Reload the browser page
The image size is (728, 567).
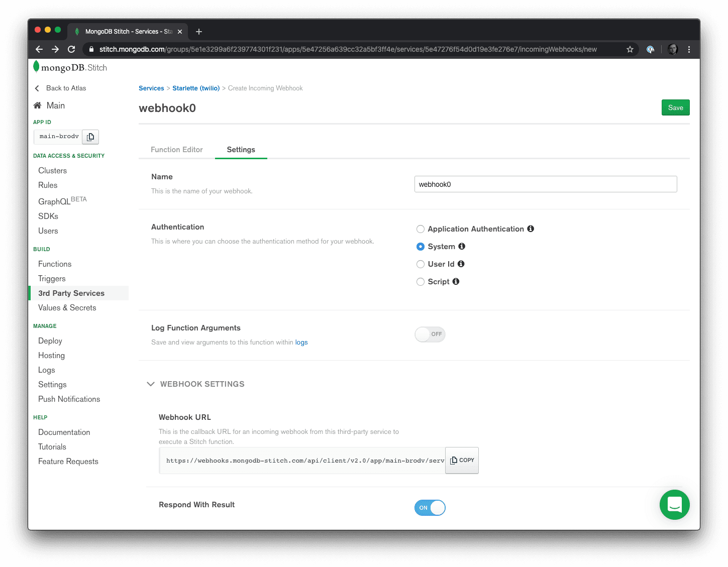pyautogui.click(x=71, y=49)
